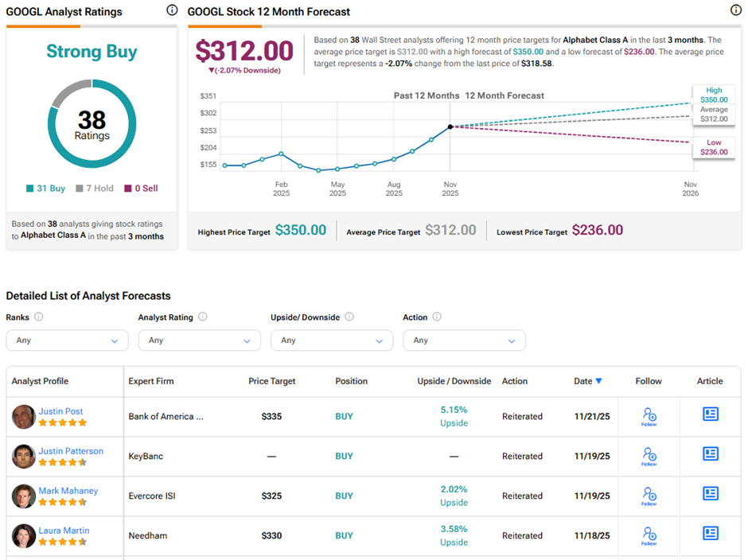The width and height of the screenshot is (748, 560).
Task: Follow analyst Justin Patterson
Action: click(x=649, y=456)
